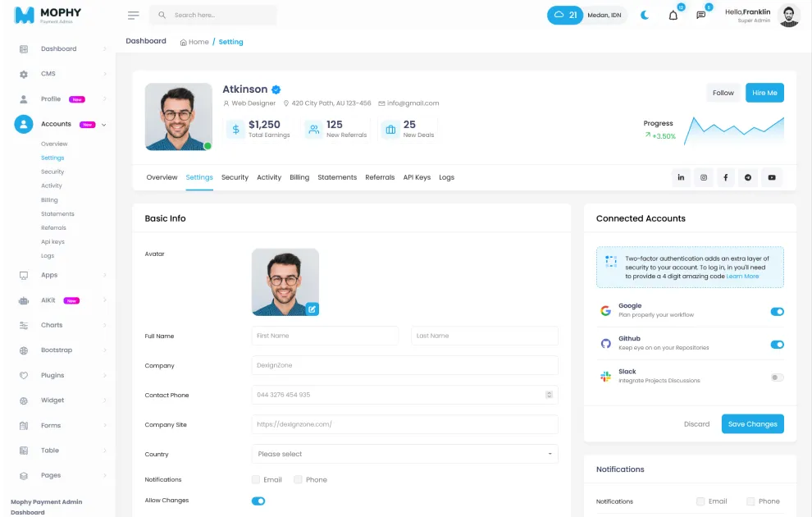
Task: Click the Save Changes button
Action: coord(752,423)
